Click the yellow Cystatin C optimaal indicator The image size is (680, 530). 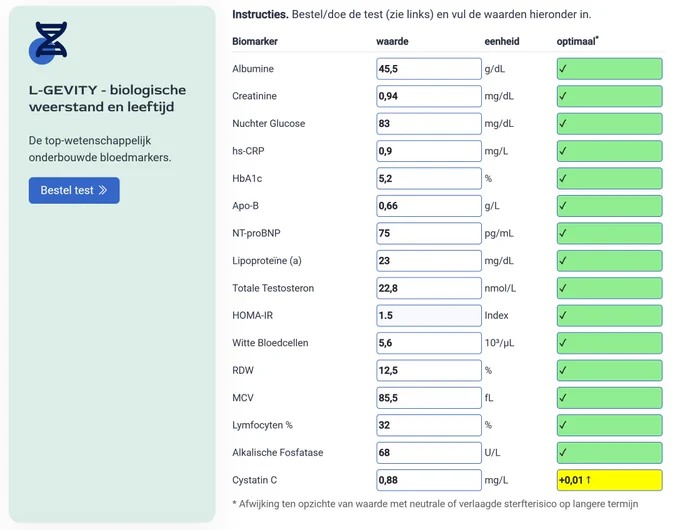click(609, 480)
